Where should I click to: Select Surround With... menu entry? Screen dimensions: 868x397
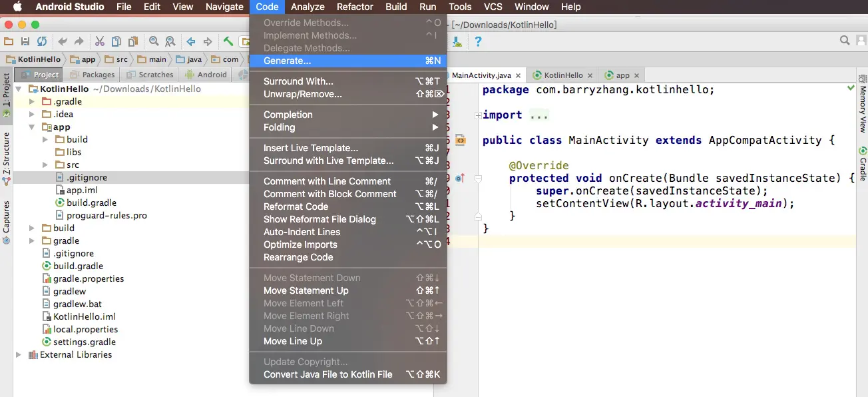pos(348,81)
